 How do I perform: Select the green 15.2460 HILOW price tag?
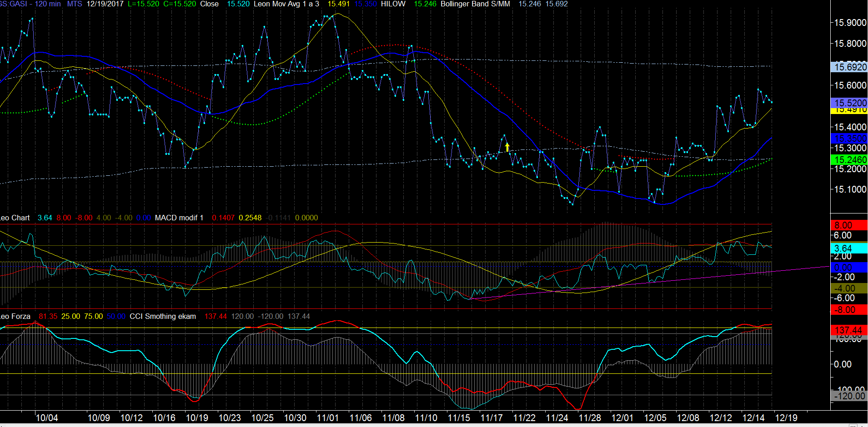tap(849, 160)
